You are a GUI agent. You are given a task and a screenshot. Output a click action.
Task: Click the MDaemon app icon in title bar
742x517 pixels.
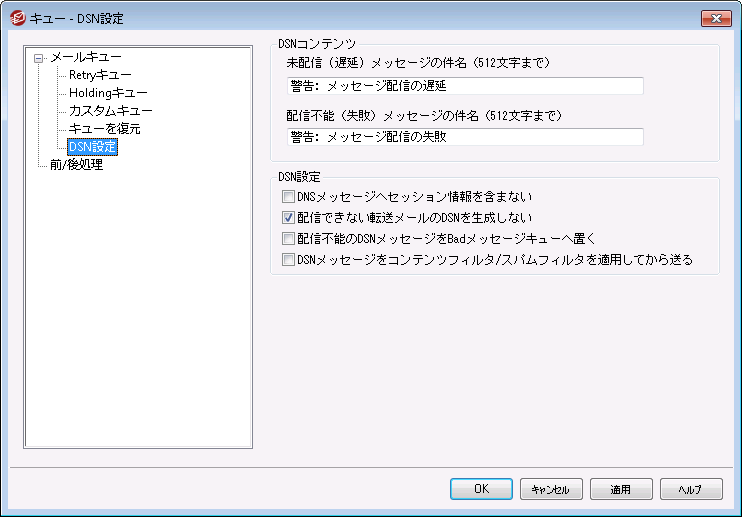(x=16, y=18)
